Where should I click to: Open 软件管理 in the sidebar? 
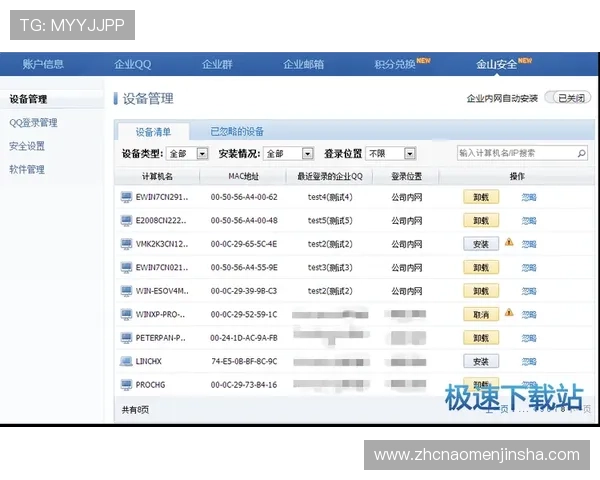[27, 169]
